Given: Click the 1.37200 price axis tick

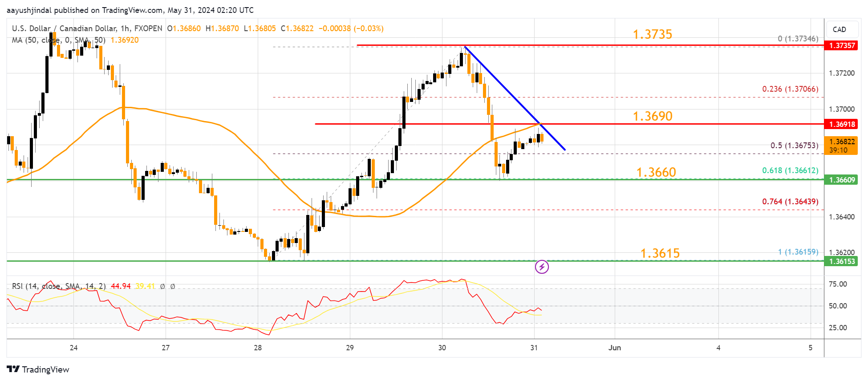Looking at the screenshot, I should (x=842, y=73).
